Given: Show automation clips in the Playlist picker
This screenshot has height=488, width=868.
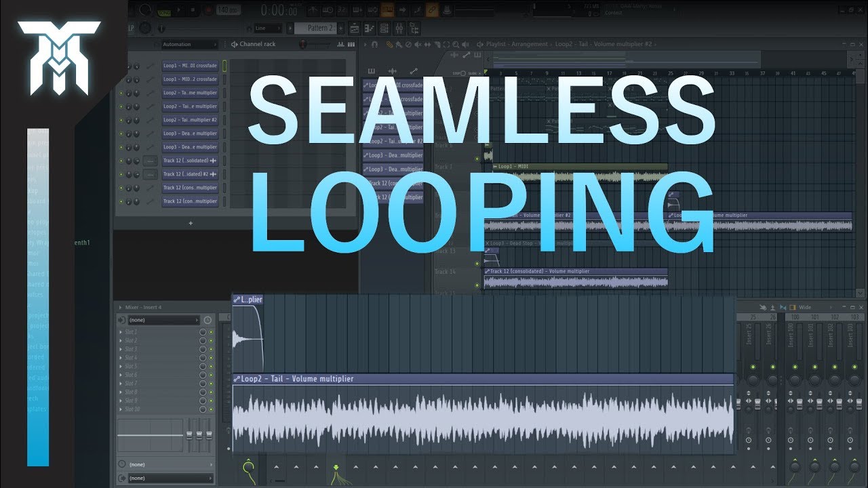Looking at the screenshot, I should tap(414, 71).
